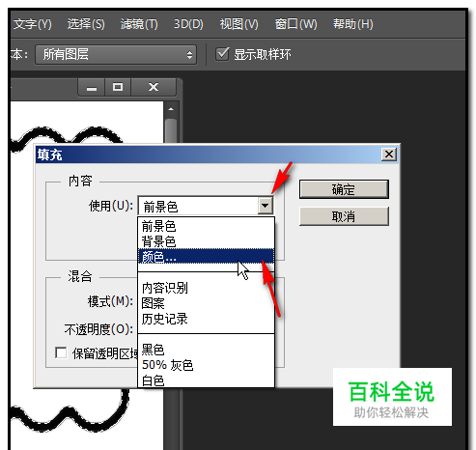The width and height of the screenshot is (476, 450).
Task: Open the 窗口(W) menu
Action: point(295,24)
